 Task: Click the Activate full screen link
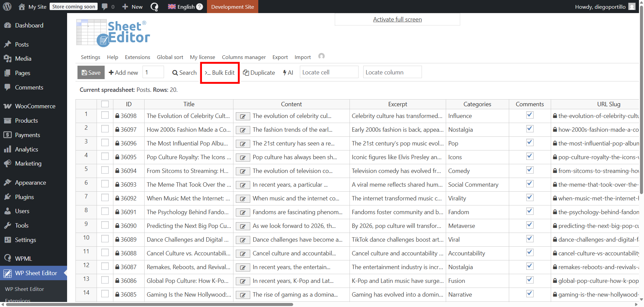coord(397,19)
